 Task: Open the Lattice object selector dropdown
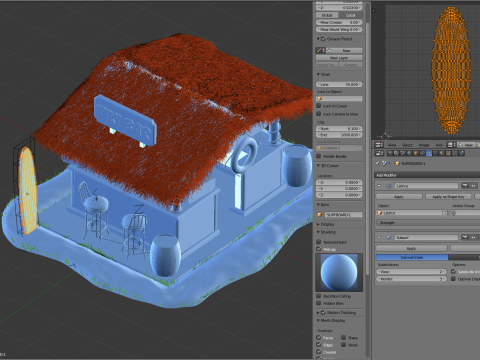[x=412, y=213]
